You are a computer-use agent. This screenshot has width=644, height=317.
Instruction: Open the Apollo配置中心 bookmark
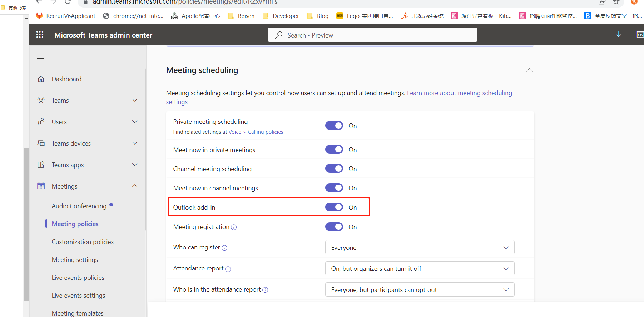195,16
